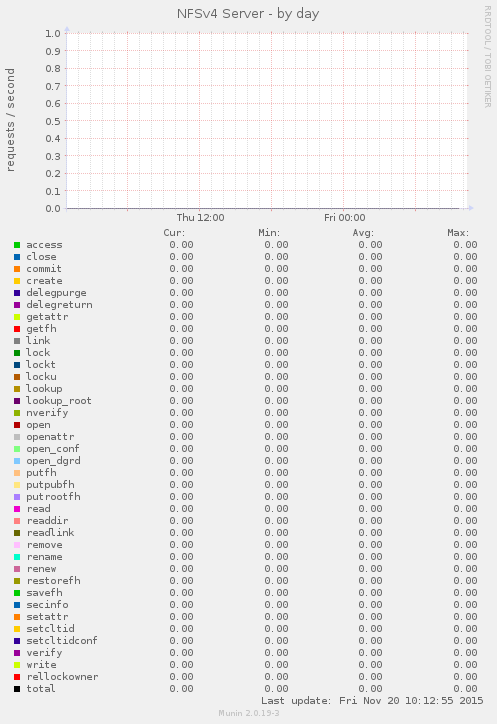This screenshot has height=724, width=497.
Task: Click the navy swatch beside lockt
Action: tap(17, 365)
